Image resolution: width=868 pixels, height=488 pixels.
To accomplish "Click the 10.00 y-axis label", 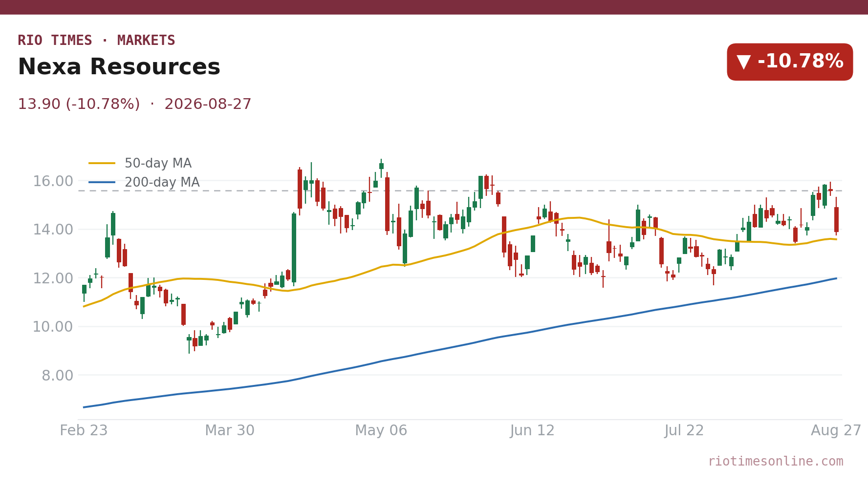I will click(x=53, y=327).
